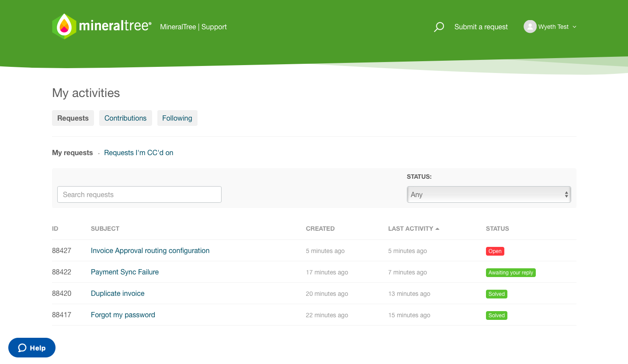This screenshot has width=628, height=364.
Task: Select the Requests tab
Action: pos(73,118)
